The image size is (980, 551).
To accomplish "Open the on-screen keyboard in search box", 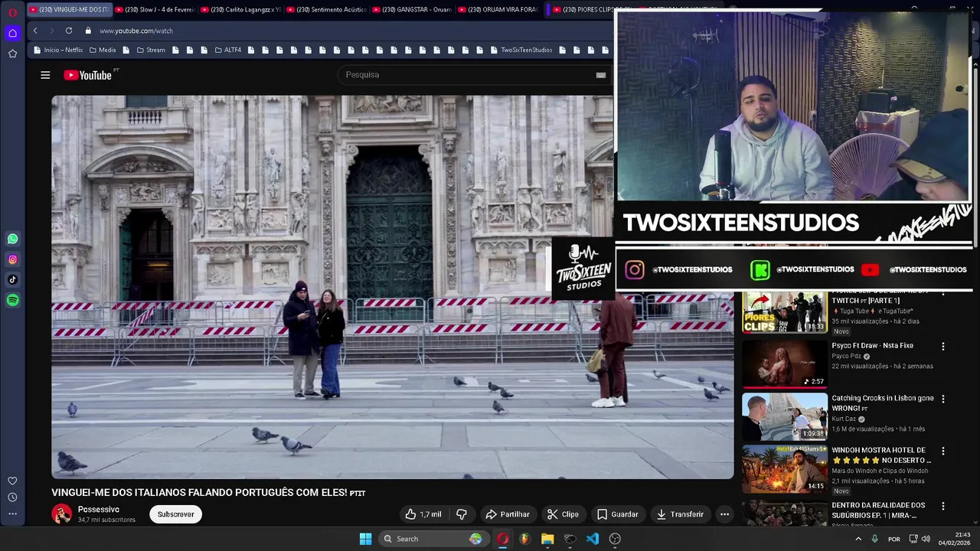I will tap(601, 75).
